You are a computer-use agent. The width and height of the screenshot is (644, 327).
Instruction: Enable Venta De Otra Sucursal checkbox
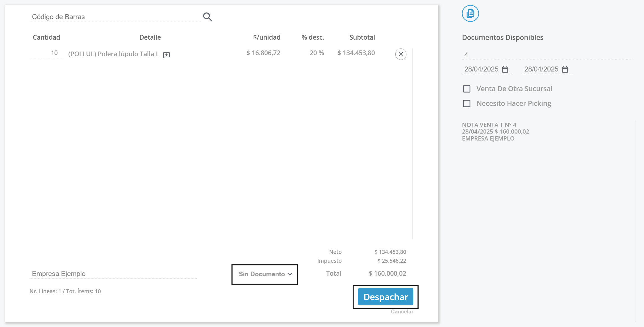coord(467,89)
